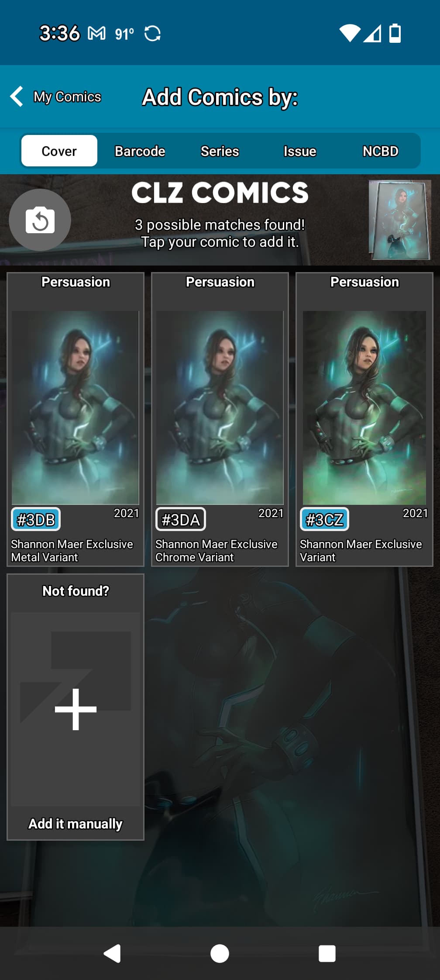Switch to the Issue tab
440x980 pixels.
[x=300, y=151]
